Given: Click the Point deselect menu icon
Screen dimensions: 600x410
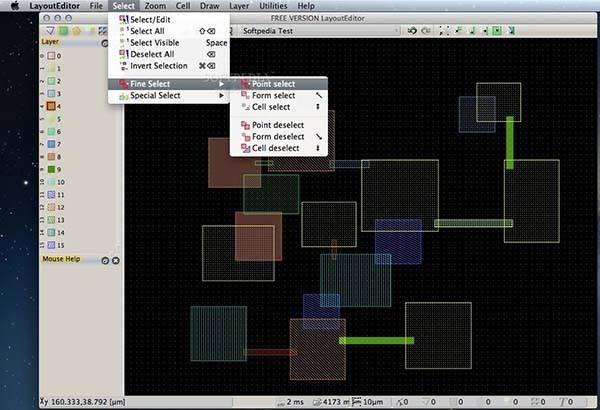Looking at the screenshot, I should click(245, 125).
